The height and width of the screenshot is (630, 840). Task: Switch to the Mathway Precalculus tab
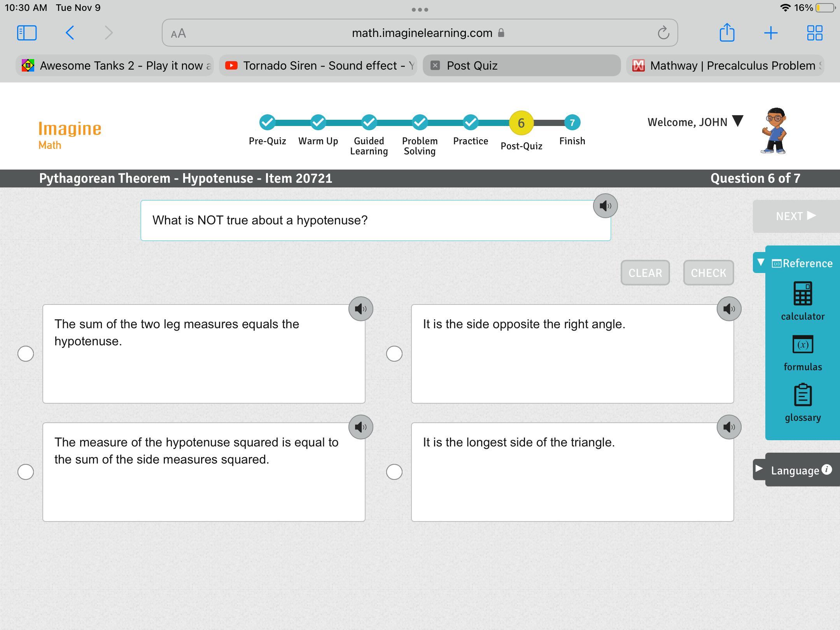[x=725, y=65]
